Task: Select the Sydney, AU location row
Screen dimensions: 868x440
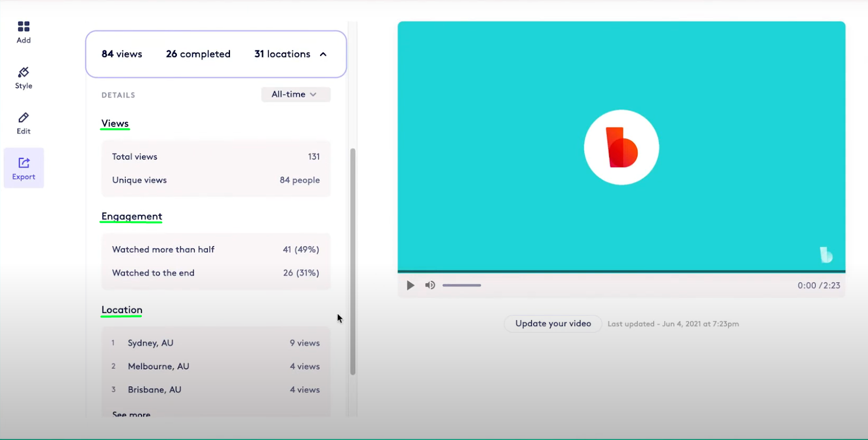Action: [216, 343]
